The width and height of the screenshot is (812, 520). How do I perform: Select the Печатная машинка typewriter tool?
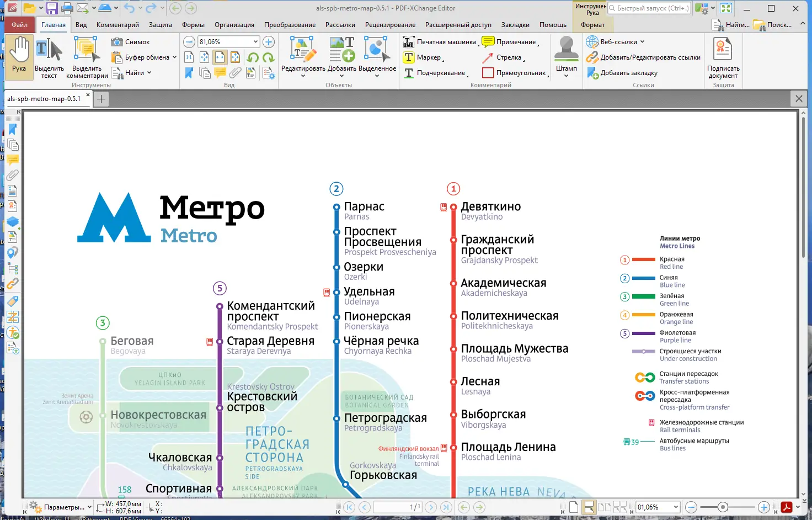[440, 42]
